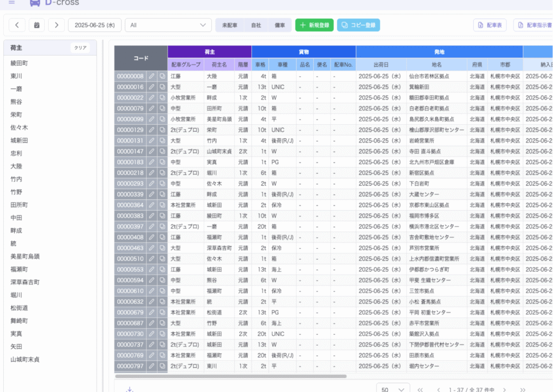
Task: Open the calendar date picker icon
Action: coord(37,25)
